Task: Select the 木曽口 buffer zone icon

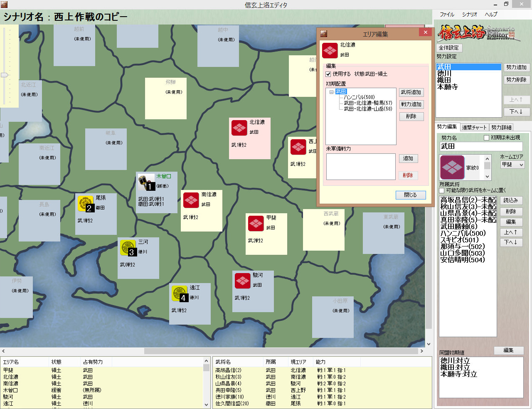Action: click(145, 182)
